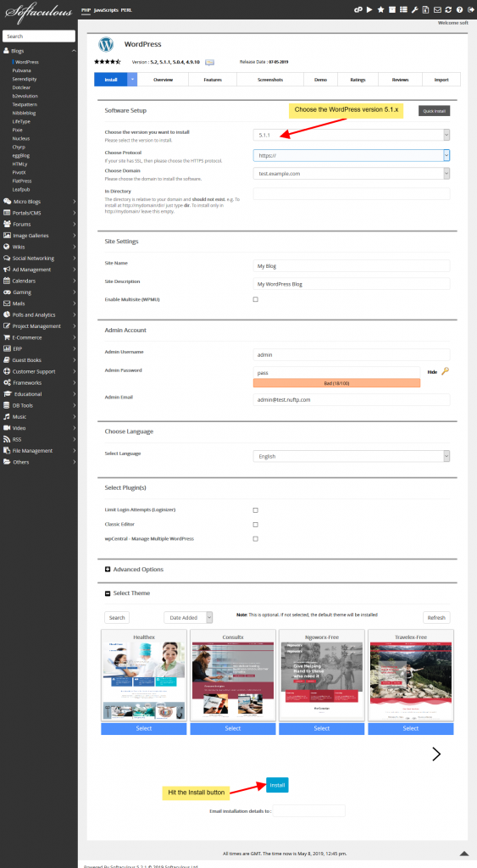Click the JavaScripts link in header
This screenshot has width=477, height=868.
click(x=106, y=10)
